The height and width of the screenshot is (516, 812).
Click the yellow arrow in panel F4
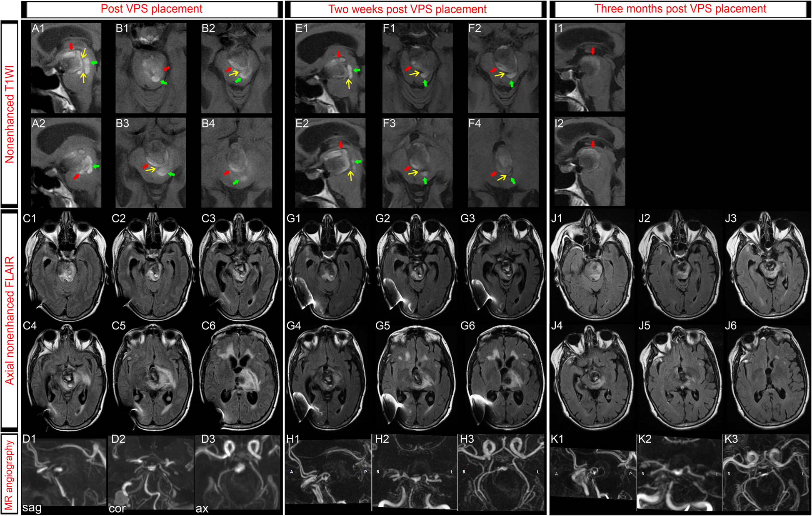pos(502,178)
